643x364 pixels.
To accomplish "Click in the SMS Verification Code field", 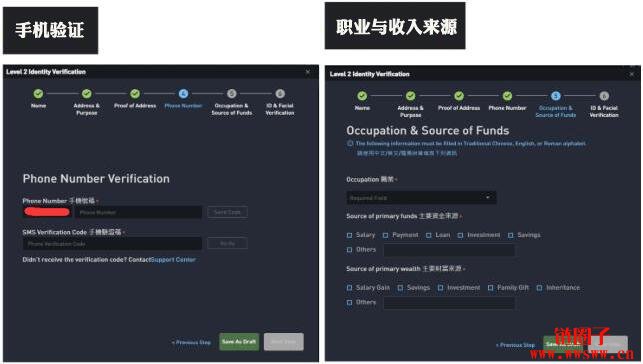I will tap(113, 243).
